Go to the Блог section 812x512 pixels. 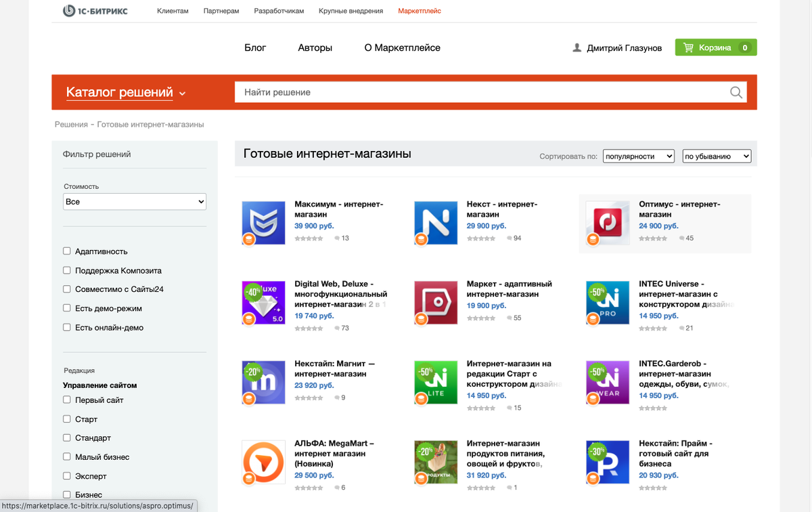click(x=255, y=48)
